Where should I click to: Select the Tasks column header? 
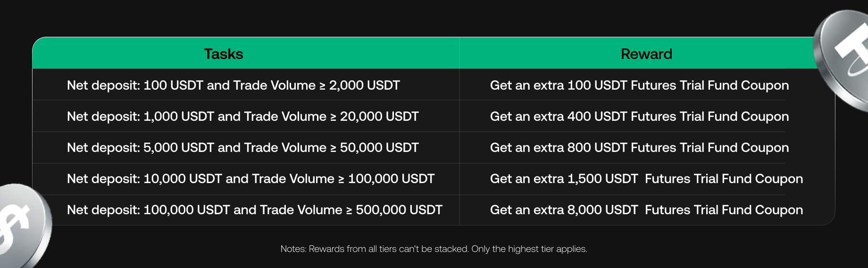[x=223, y=54]
